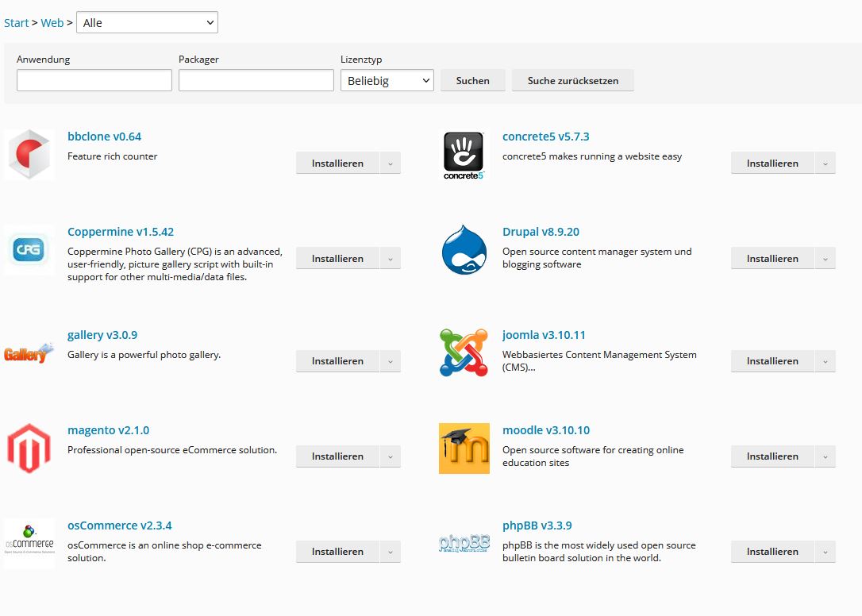
Task: Expand install options arrow for joomla
Action: 825,361
